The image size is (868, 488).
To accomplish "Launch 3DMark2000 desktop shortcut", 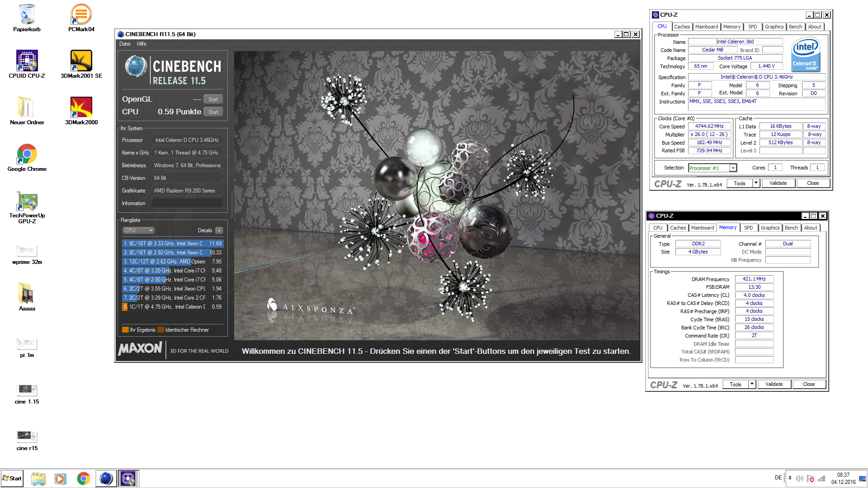I will [81, 111].
